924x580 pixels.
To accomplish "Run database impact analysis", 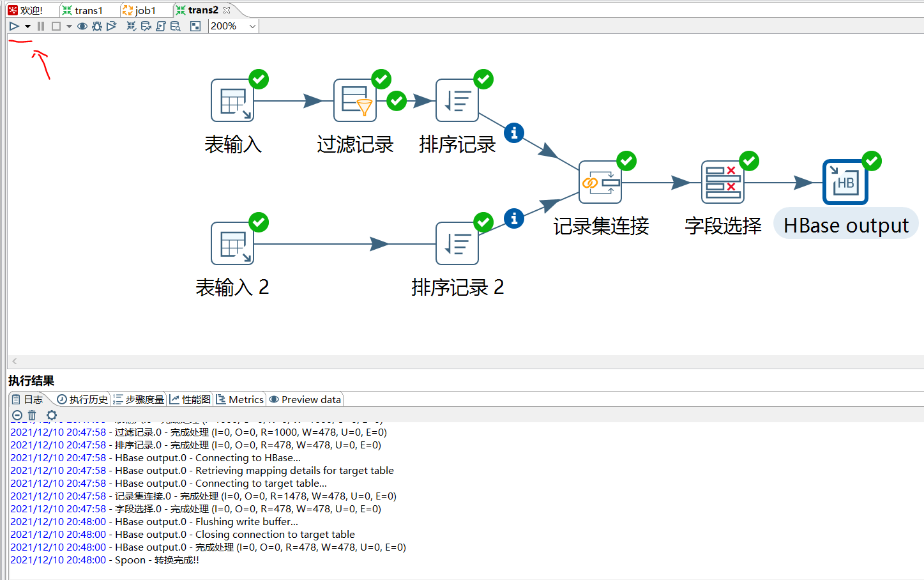I will coord(146,26).
